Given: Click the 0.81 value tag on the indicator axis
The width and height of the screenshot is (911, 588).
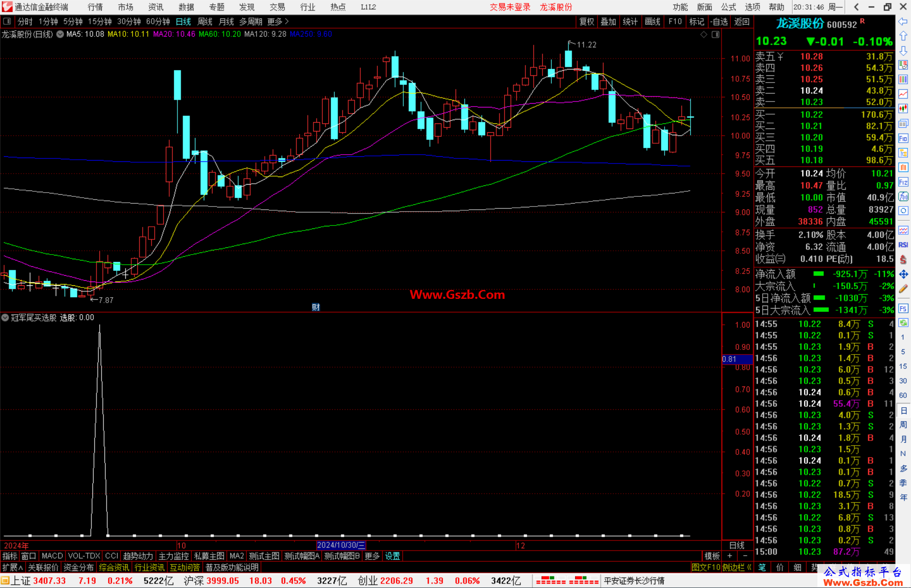Looking at the screenshot, I should point(737,359).
